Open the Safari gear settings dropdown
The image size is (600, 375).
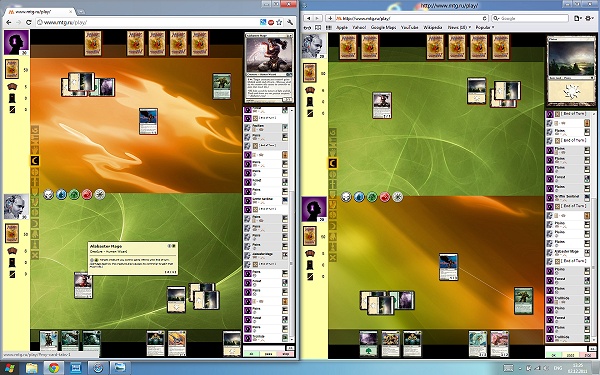pos(590,18)
